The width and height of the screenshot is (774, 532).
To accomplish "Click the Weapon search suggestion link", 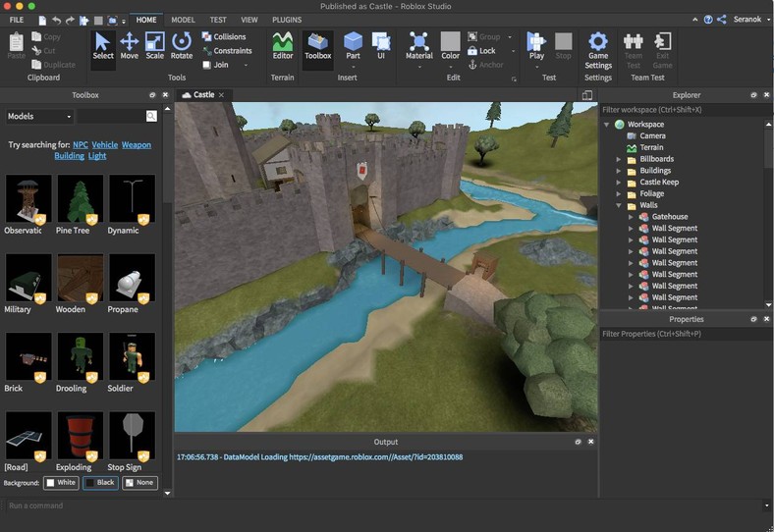I will pyautogui.click(x=137, y=145).
